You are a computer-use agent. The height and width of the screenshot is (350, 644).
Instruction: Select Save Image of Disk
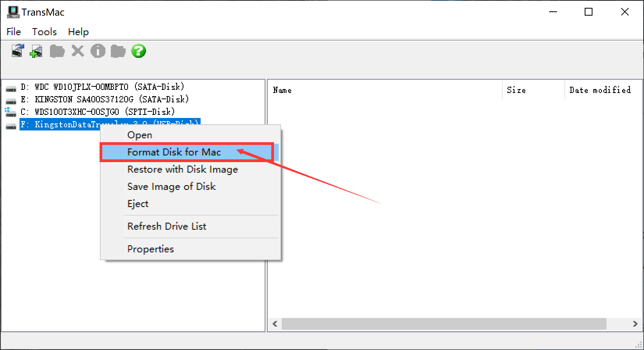tap(190, 187)
